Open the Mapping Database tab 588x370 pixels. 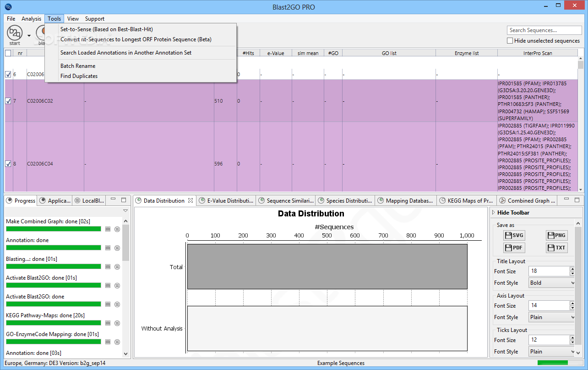click(405, 200)
